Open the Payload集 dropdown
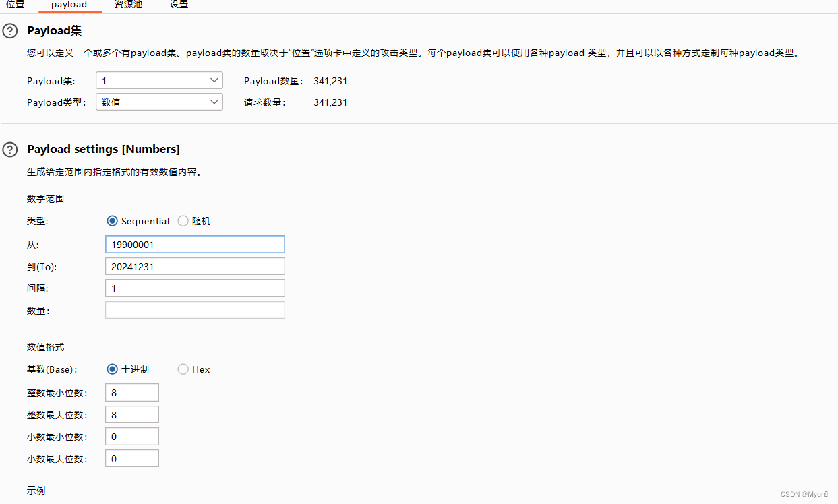This screenshot has width=838, height=504. pyautogui.click(x=159, y=80)
